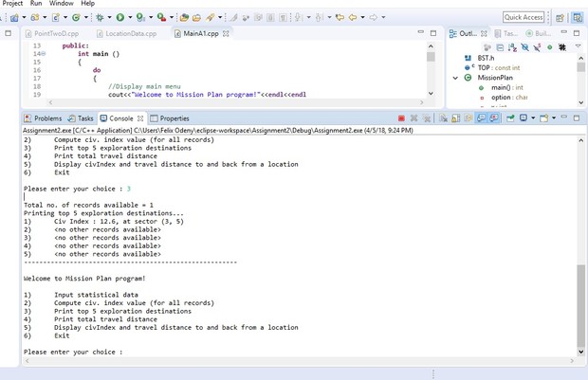Open the Debug launch dropdown arrow
This screenshot has width=588, height=380.
click(x=109, y=17)
